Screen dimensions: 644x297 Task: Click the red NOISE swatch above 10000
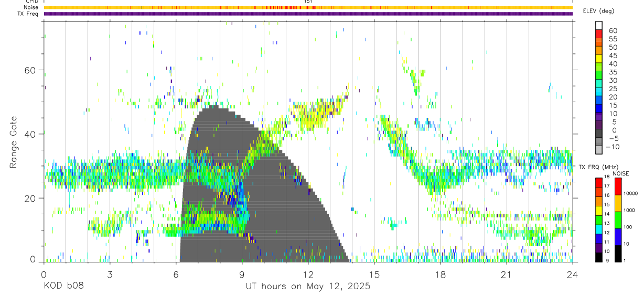(618, 186)
